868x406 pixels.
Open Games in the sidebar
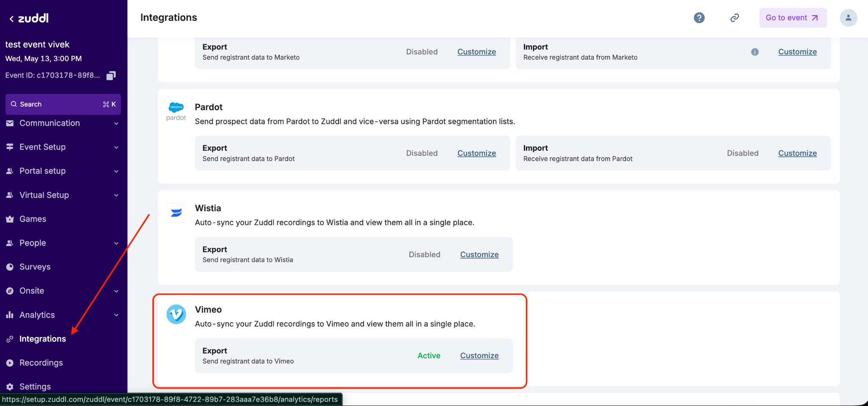point(33,219)
